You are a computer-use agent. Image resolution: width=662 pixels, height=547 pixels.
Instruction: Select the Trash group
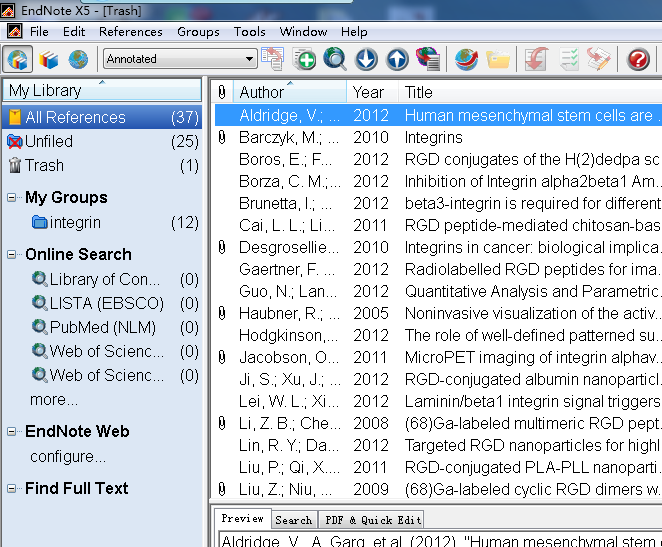click(102, 165)
